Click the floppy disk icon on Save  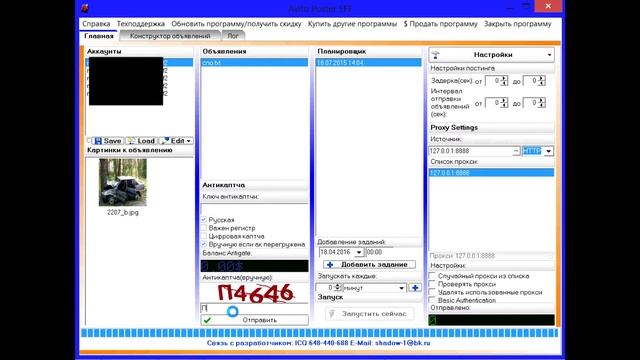98,141
